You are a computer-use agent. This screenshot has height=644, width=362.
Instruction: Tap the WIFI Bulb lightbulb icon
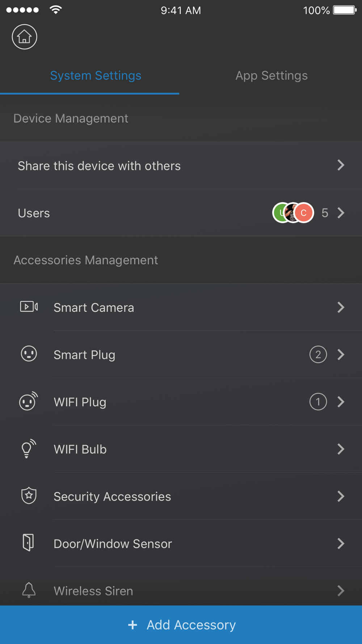point(29,448)
